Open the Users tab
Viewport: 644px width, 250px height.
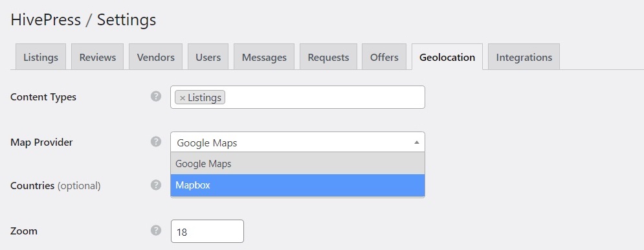coord(208,57)
